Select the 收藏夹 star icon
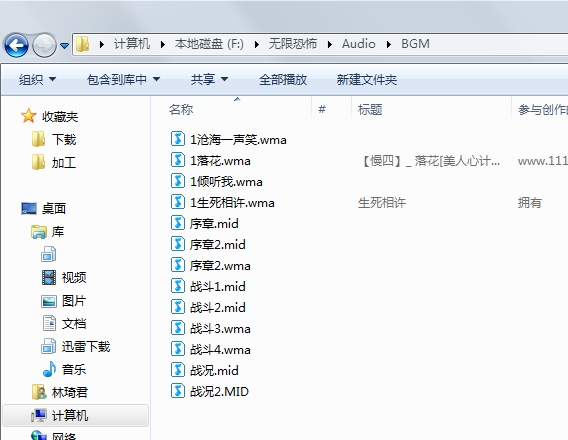The height and width of the screenshot is (440, 568). tap(28, 116)
